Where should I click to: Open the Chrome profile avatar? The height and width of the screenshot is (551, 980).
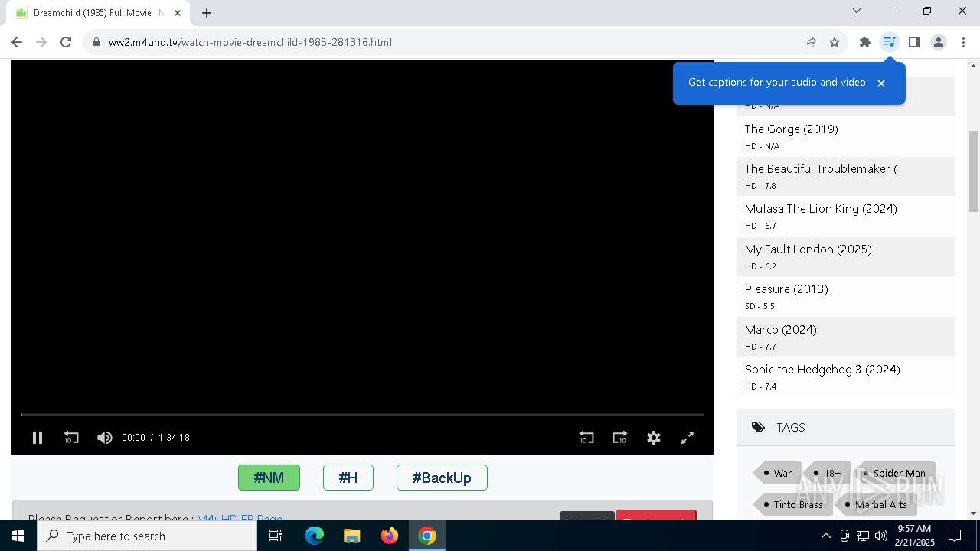939,42
